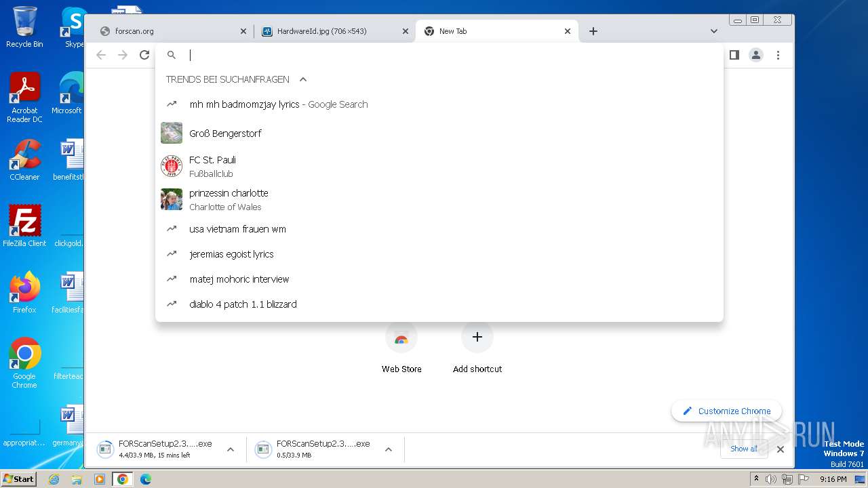Open first FORScanSetup download item
The image size is (868, 488).
[x=155, y=449]
